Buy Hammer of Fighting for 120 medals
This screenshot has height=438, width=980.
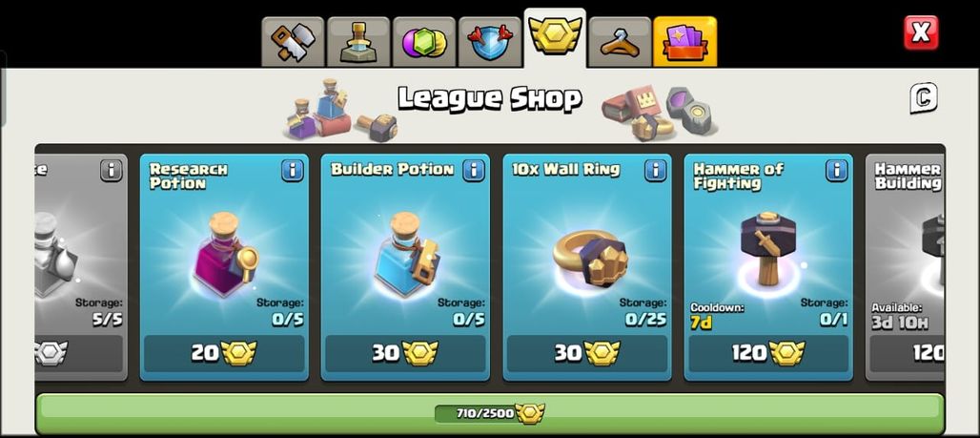768,353
